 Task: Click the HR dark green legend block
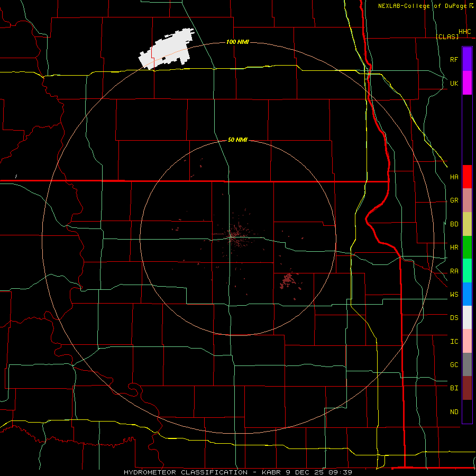click(467, 248)
